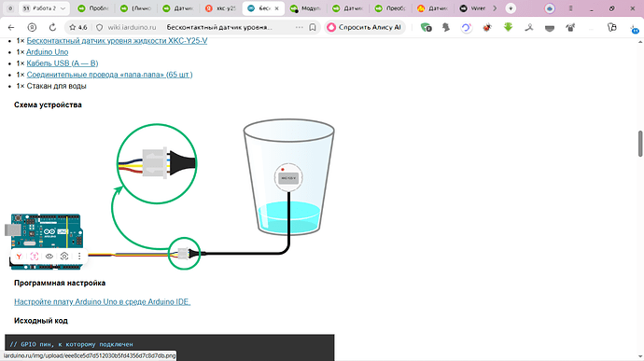
Task: Open the Кабель USB (A — B) link
Action: click(63, 63)
